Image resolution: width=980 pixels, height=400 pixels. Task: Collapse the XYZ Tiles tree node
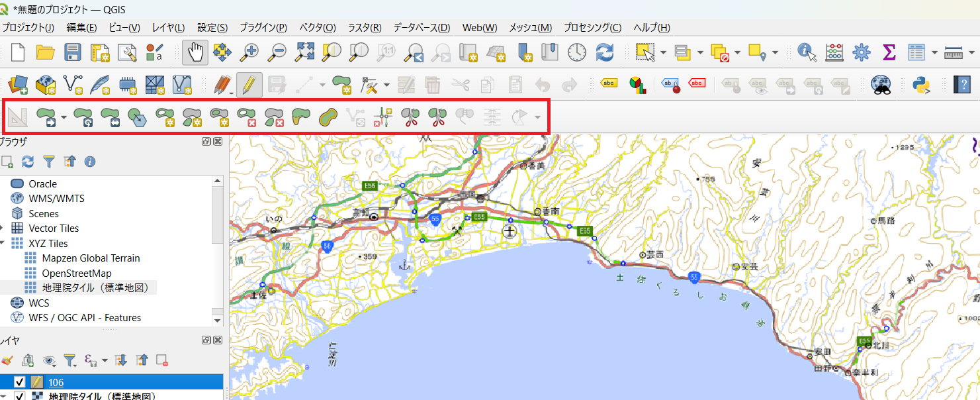(x=3, y=243)
